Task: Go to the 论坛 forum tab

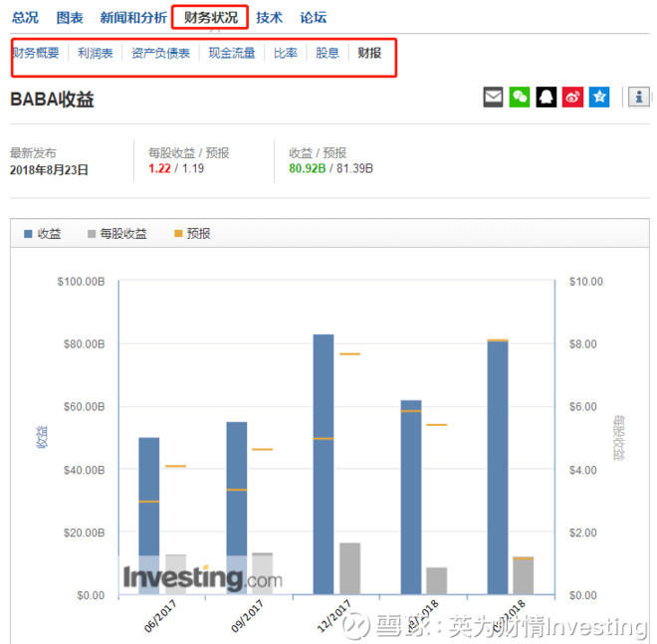Action: pyautogui.click(x=314, y=18)
